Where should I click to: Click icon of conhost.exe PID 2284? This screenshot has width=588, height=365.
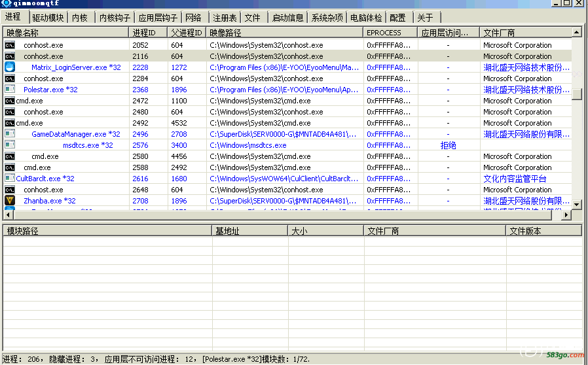pos(10,78)
